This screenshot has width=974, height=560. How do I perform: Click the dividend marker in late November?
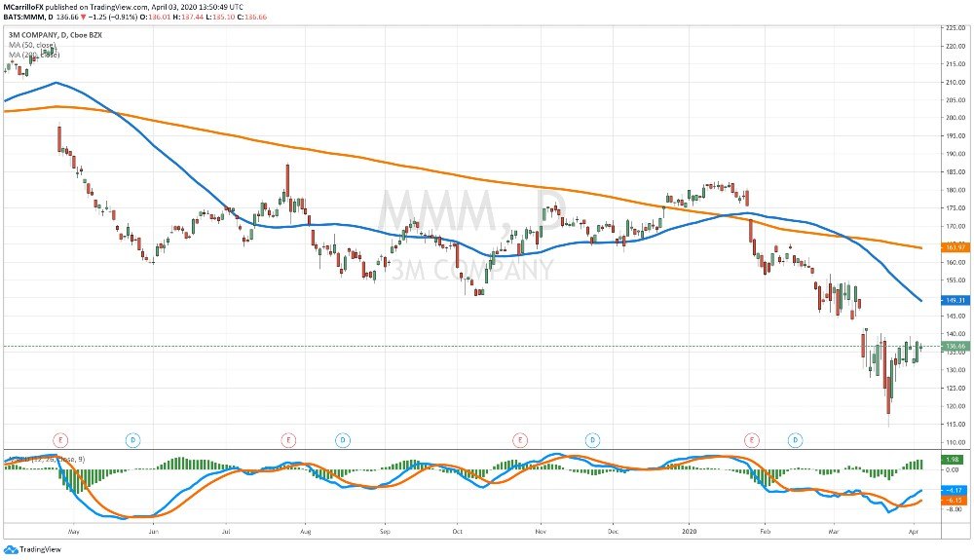tap(592, 440)
